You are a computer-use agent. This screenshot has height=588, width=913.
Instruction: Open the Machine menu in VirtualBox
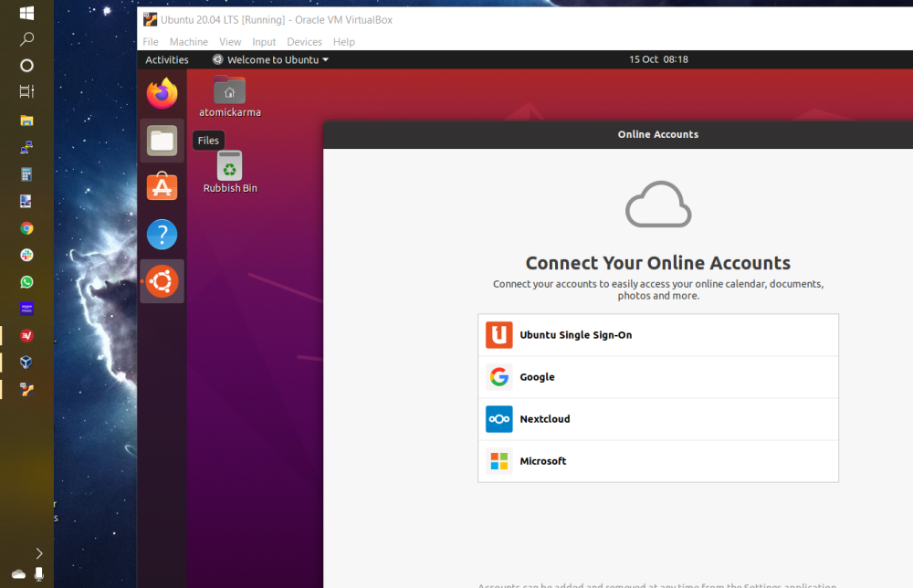(188, 42)
